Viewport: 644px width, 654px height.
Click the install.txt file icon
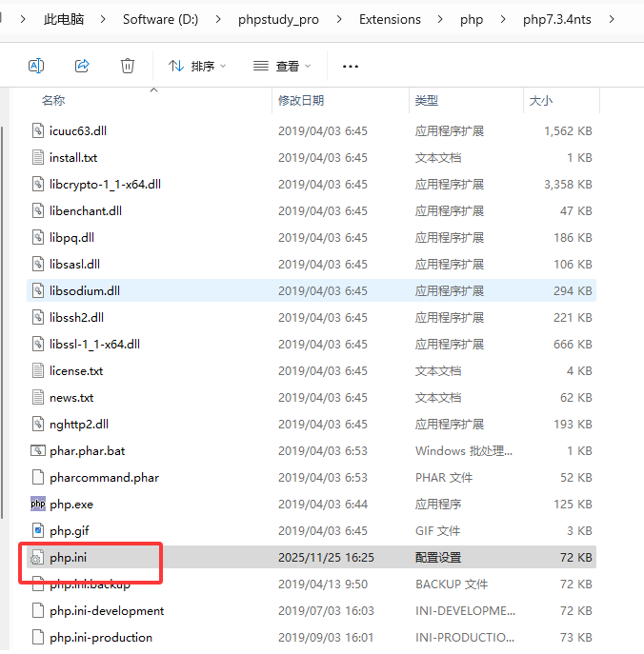click(x=38, y=157)
